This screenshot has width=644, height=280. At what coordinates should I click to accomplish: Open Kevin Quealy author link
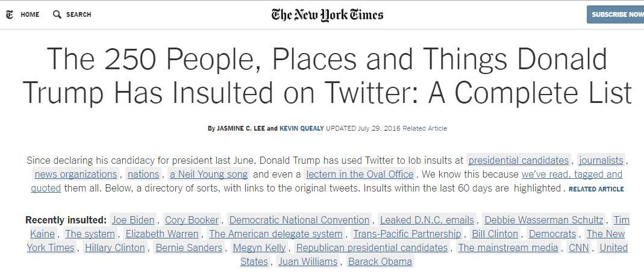point(302,128)
